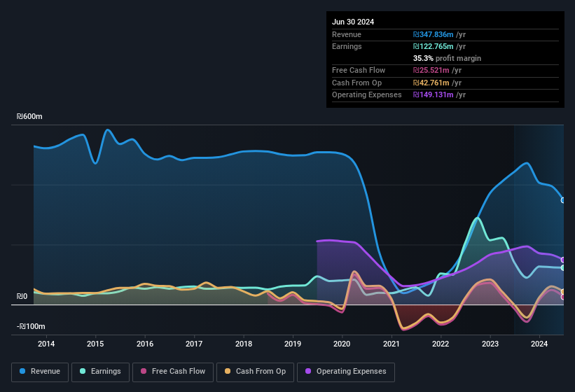Click the ₪600m y-axis label
The height and width of the screenshot is (392, 575).
[x=29, y=116]
